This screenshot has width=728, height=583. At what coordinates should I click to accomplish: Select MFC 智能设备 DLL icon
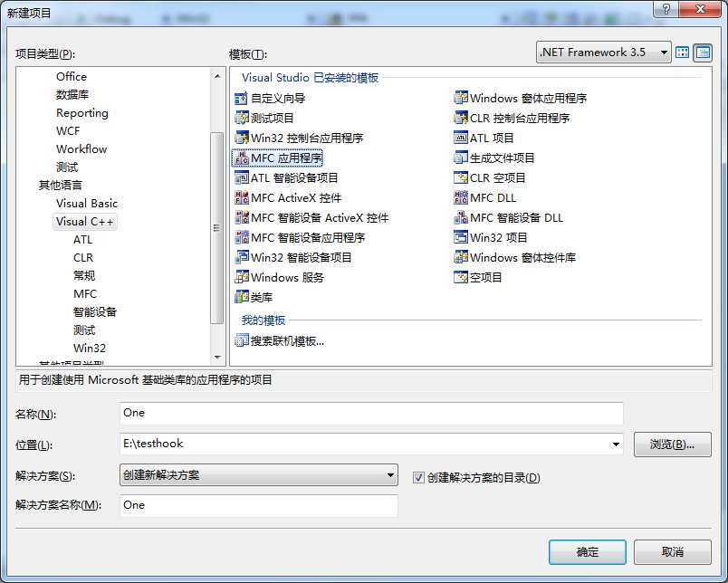coord(461,217)
